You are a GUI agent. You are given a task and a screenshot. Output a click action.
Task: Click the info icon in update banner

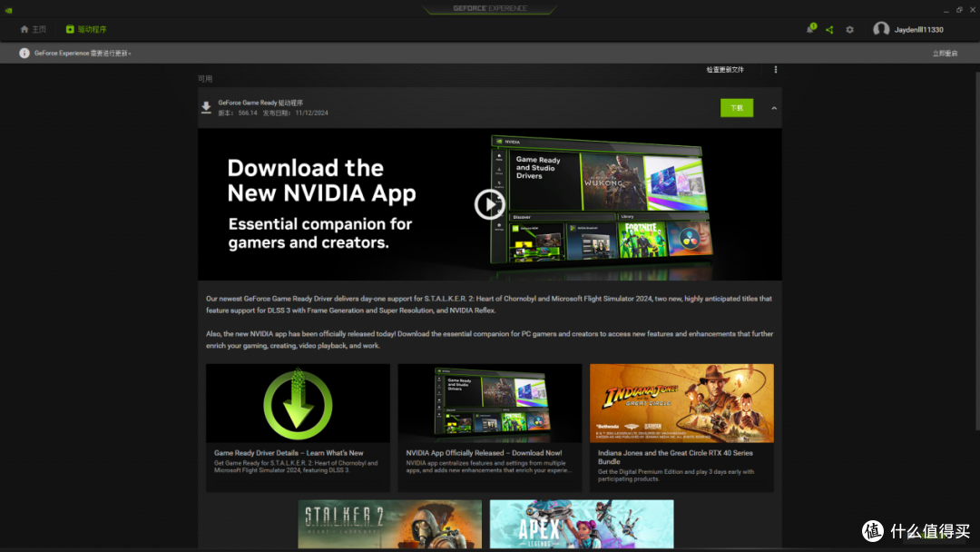pyautogui.click(x=24, y=54)
